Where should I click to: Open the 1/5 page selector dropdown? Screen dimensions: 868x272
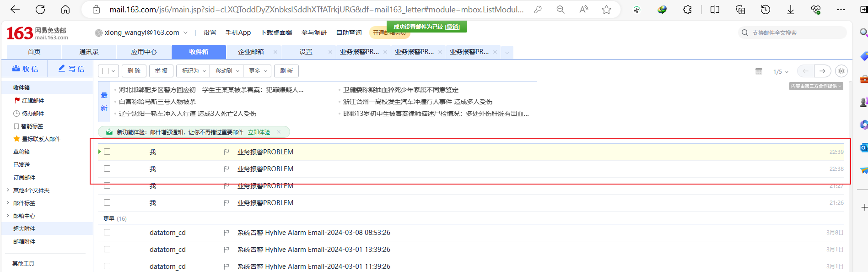tap(781, 71)
